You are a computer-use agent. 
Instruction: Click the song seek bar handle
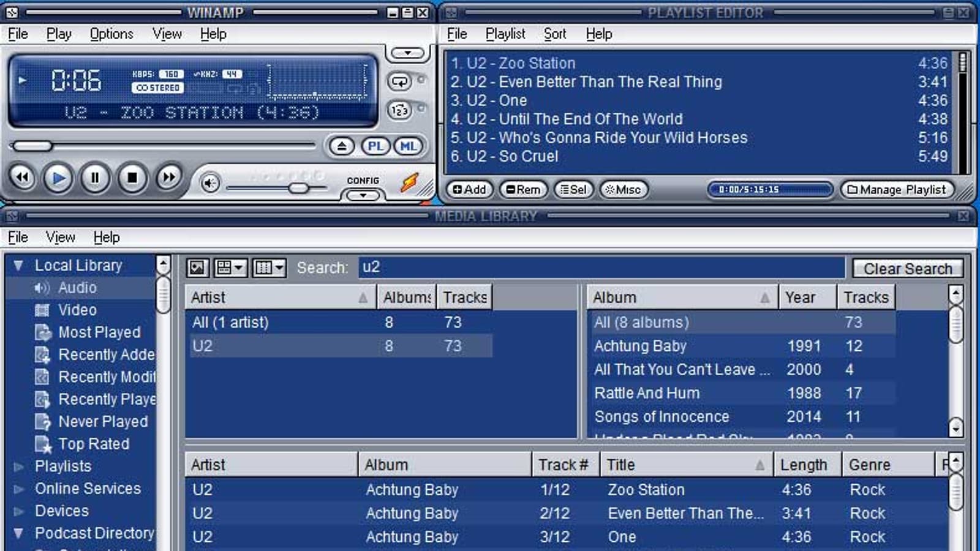32,146
